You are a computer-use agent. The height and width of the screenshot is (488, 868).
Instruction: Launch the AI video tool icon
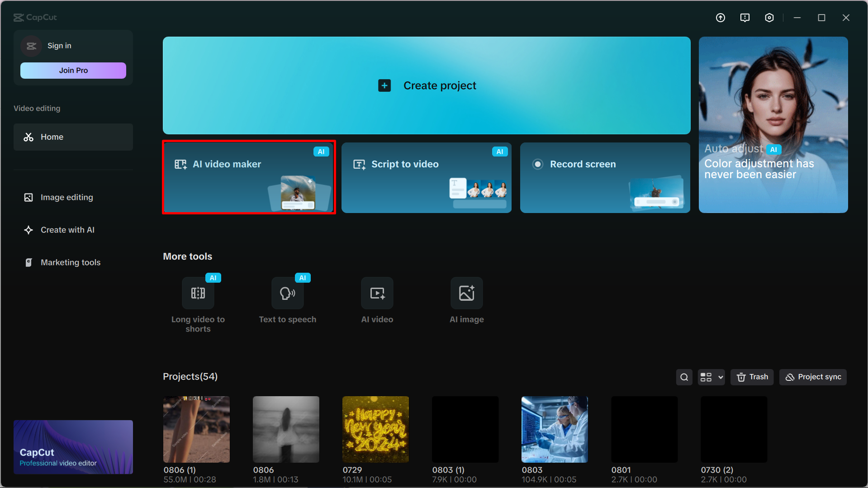click(x=377, y=293)
